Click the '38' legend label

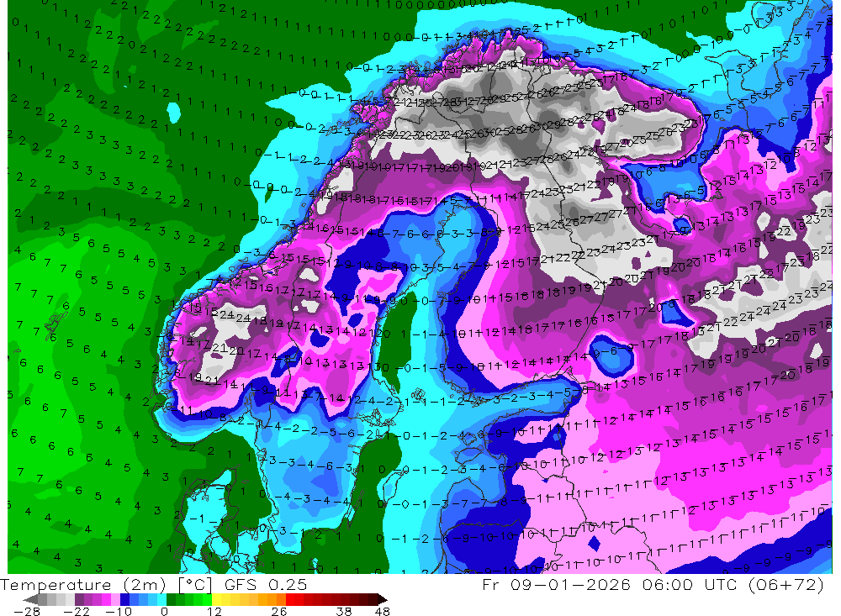[x=344, y=611]
